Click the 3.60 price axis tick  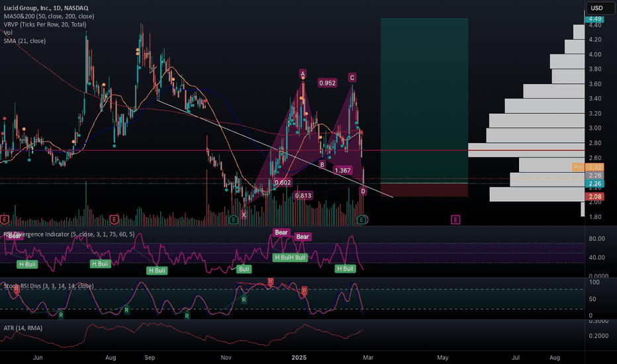click(595, 84)
